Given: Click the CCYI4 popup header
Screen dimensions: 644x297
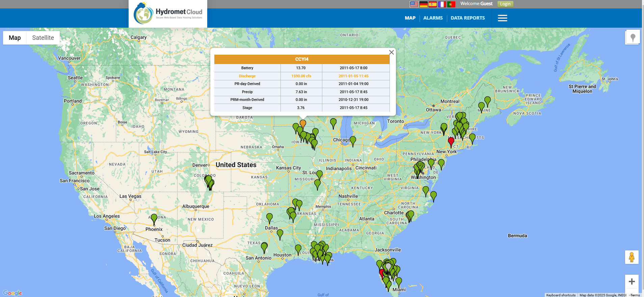Looking at the screenshot, I should click(x=302, y=59).
